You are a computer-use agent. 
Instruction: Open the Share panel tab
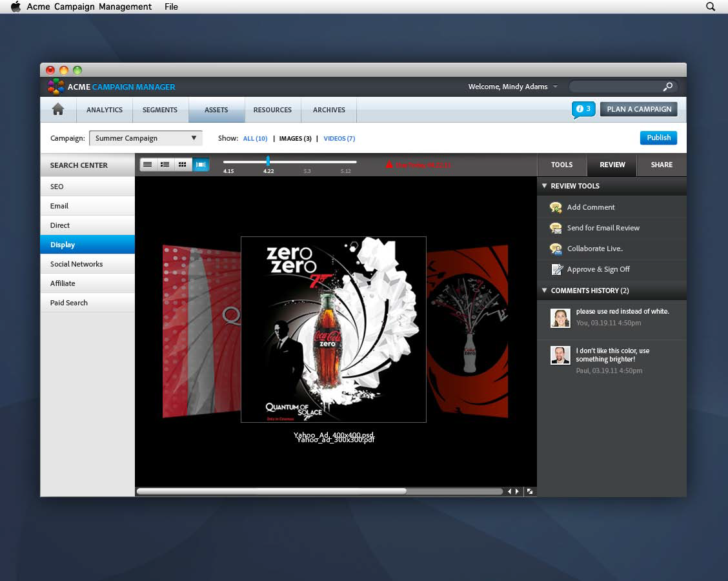662,165
